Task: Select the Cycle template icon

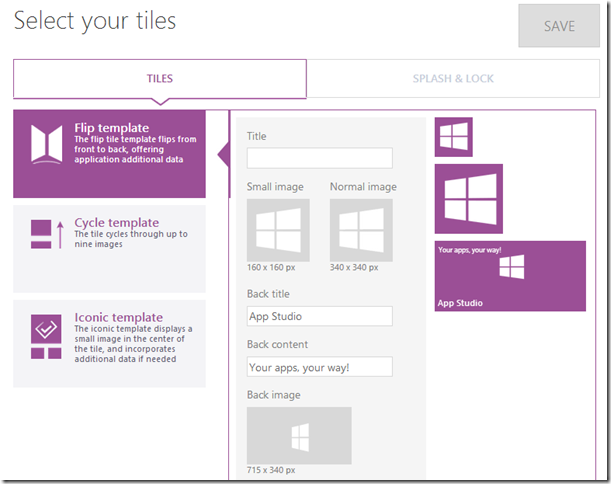Action: (47, 234)
